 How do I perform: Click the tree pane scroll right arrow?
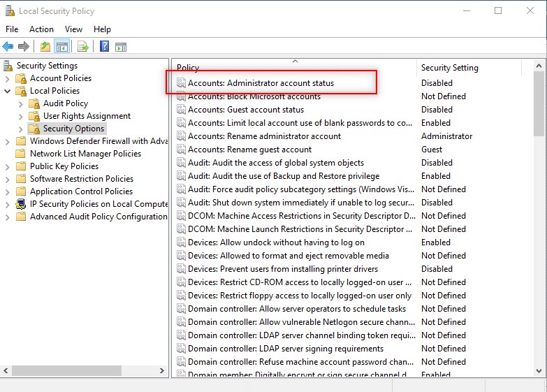(162, 371)
